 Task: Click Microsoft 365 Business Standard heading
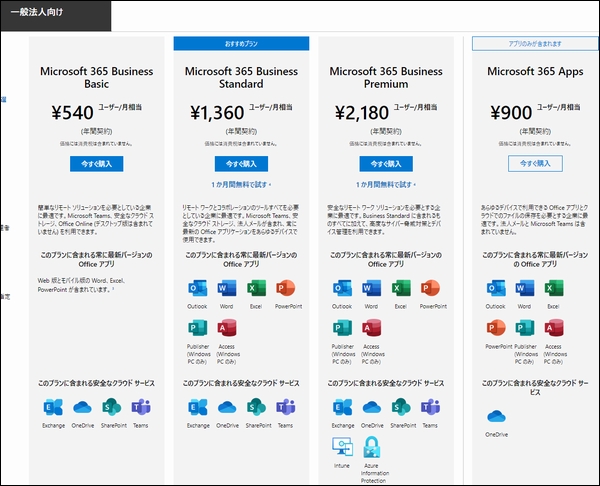pyautogui.click(x=241, y=78)
